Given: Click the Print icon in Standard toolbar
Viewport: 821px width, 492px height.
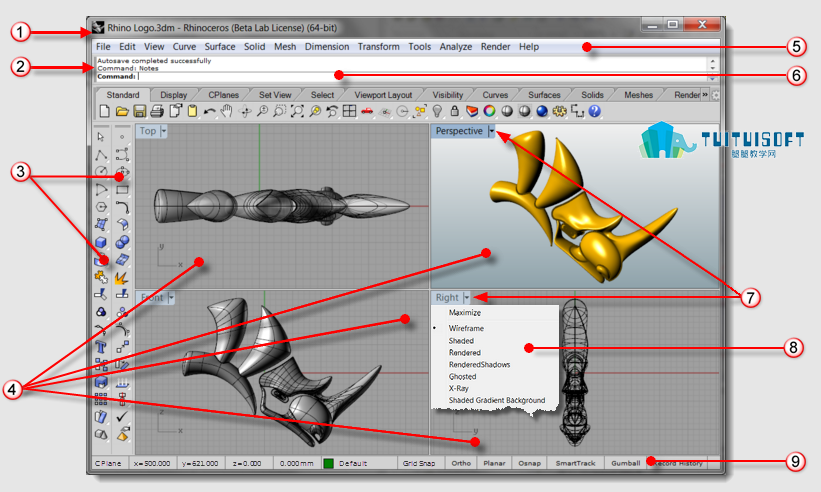Looking at the screenshot, I should coord(157,111).
